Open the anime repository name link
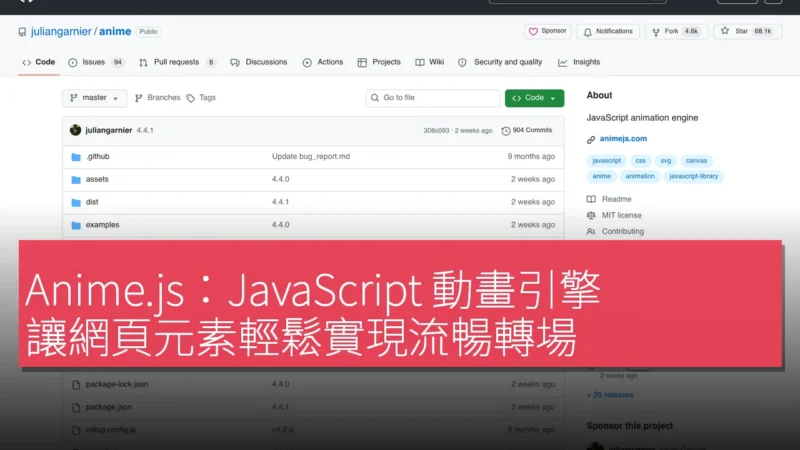 115,32
